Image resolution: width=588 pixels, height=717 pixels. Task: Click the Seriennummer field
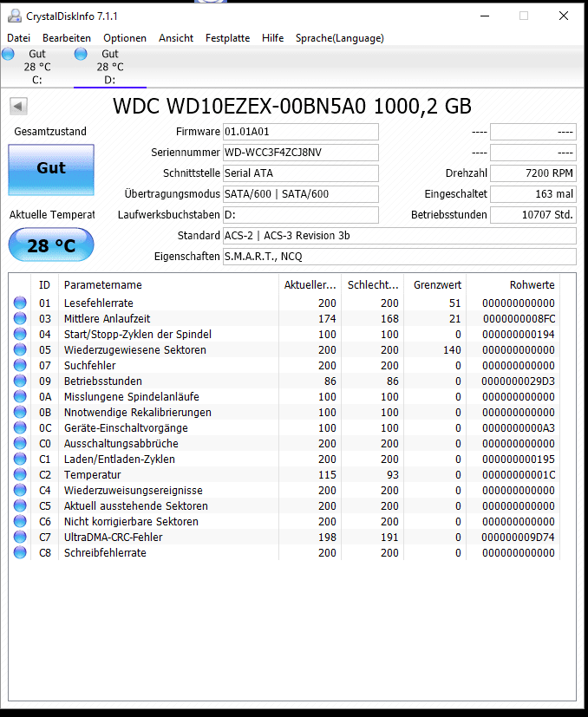point(301,153)
